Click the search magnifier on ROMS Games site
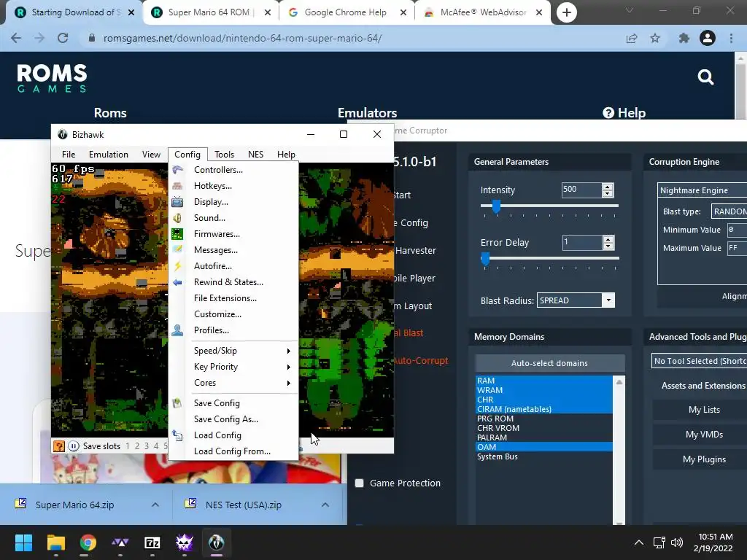The width and height of the screenshot is (747, 560). coord(705,77)
